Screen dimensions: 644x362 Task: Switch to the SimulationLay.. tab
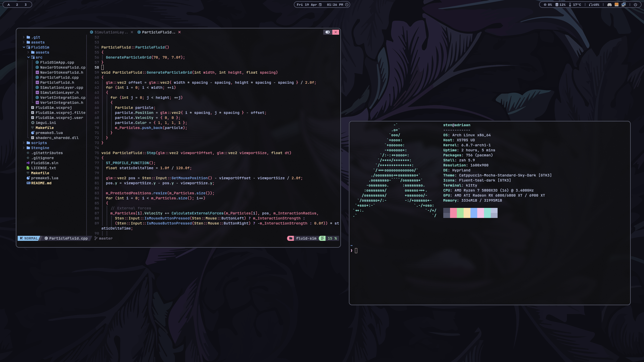pyautogui.click(x=111, y=32)
